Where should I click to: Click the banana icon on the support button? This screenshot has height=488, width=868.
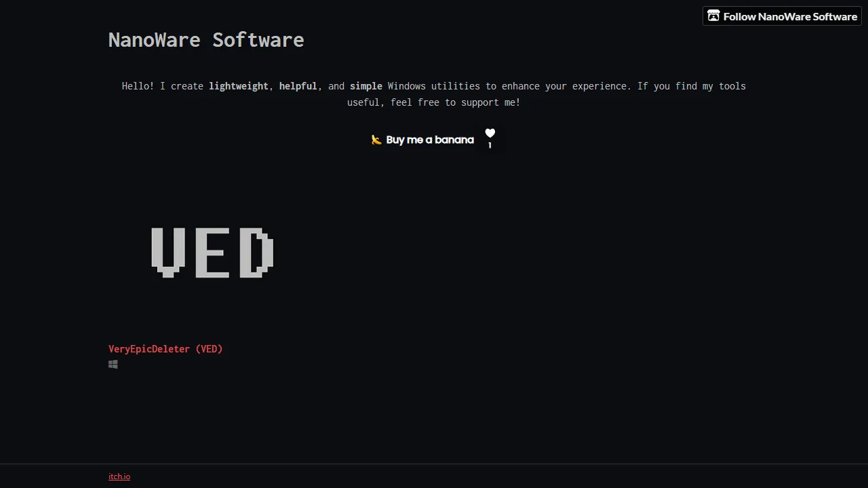point(376,140)
